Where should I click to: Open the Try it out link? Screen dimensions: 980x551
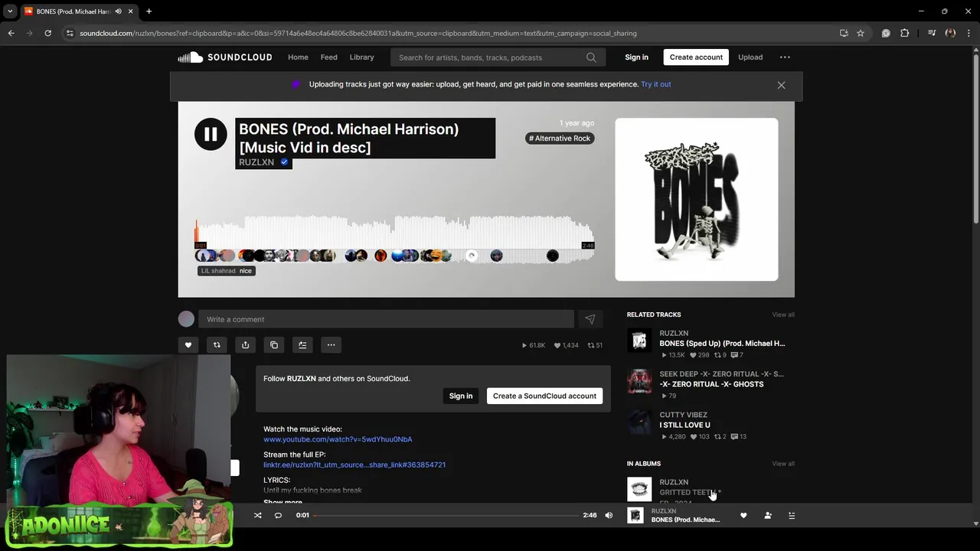[656, 84]
